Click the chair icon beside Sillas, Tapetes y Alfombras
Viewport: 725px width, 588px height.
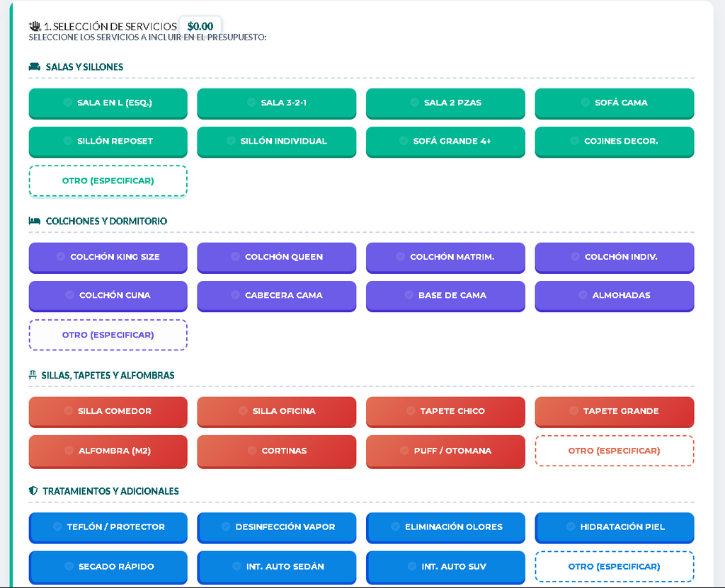click(33, 376)
